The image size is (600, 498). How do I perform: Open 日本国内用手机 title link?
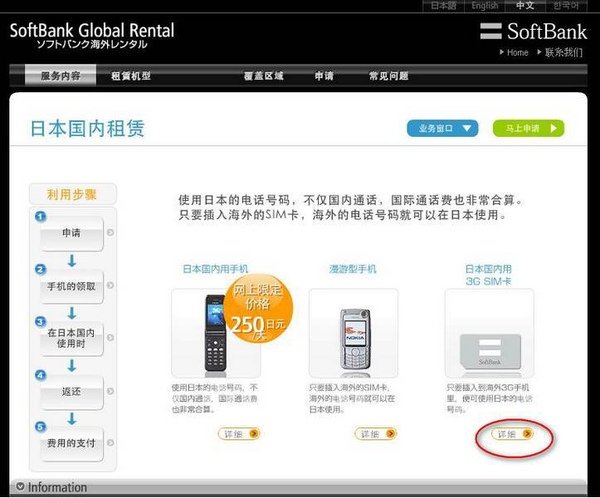(215, 269)
